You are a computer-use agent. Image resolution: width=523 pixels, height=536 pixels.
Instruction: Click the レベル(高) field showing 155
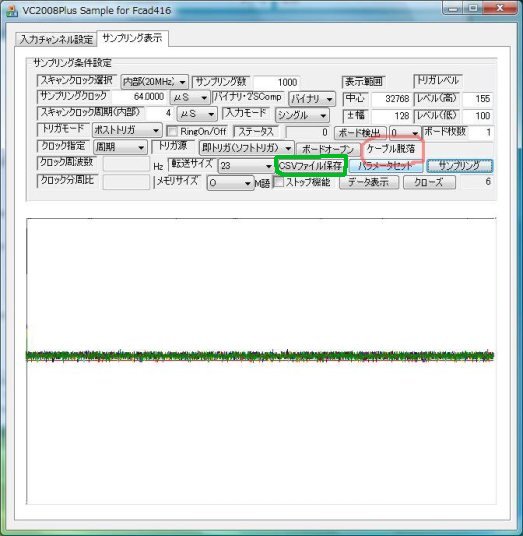477,98
